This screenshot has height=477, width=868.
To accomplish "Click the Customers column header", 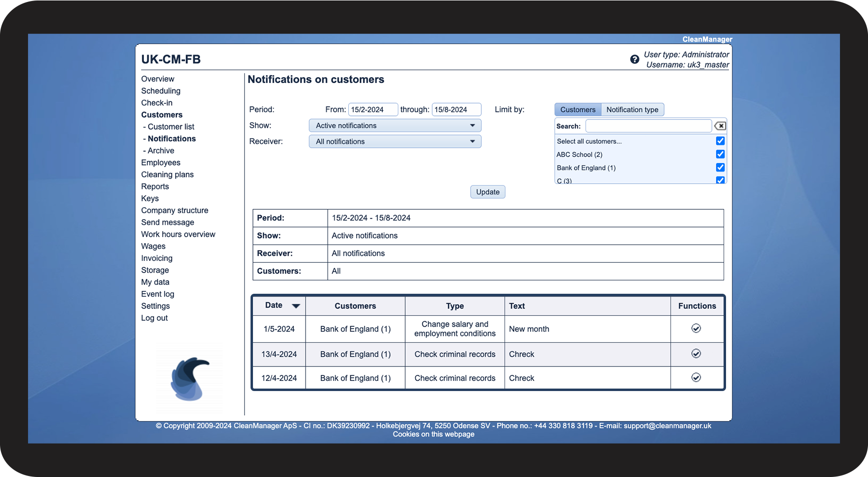I will click(x=355, y=306).
